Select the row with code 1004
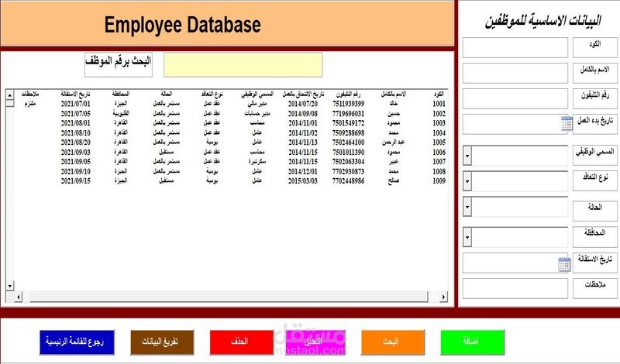This screenshot has height=364, width=620. pos(230,132)
